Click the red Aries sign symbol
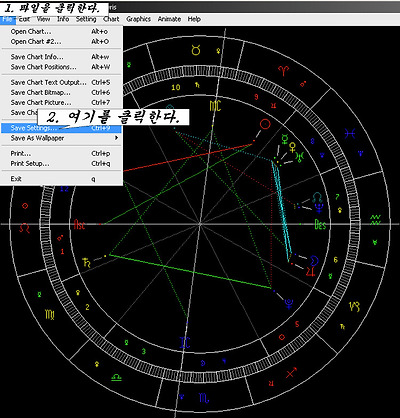Image resolution: width=400 pixels, height=418 pixels. (284, 70)
